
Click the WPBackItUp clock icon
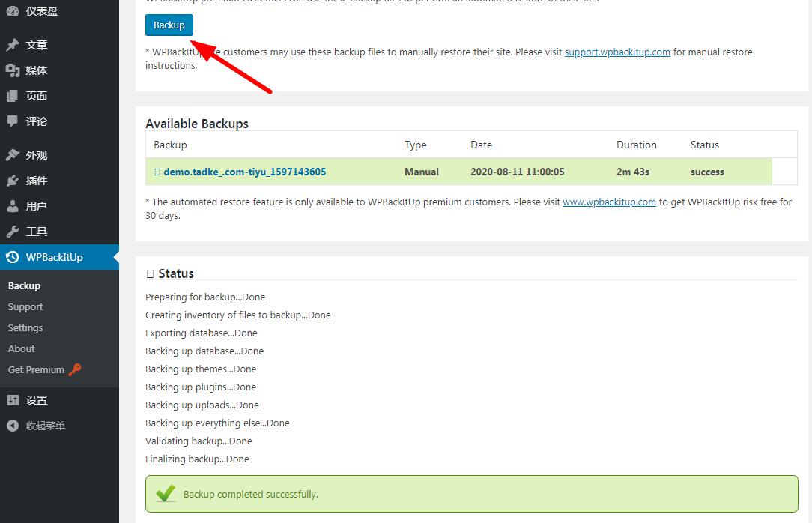click(x=13, y=257)
